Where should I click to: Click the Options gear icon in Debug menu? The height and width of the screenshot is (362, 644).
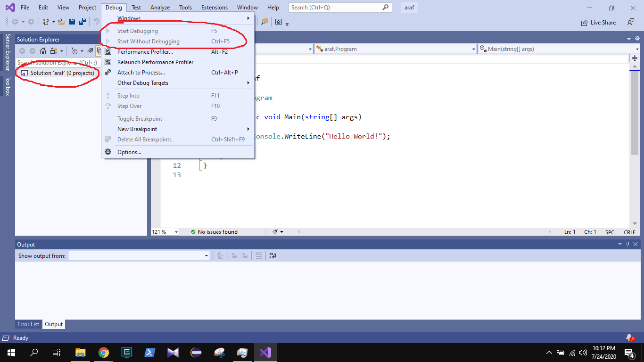(108, 152)
